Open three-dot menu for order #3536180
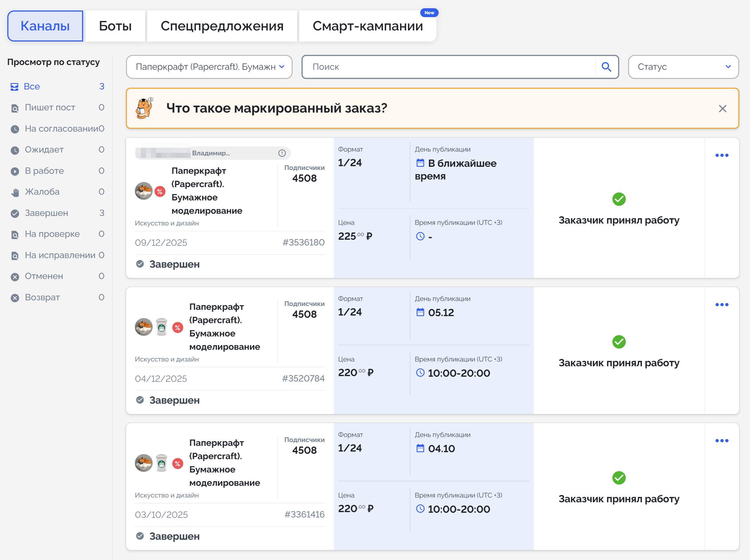The height and width of the screenshot is (560, 750). (721, 155)
